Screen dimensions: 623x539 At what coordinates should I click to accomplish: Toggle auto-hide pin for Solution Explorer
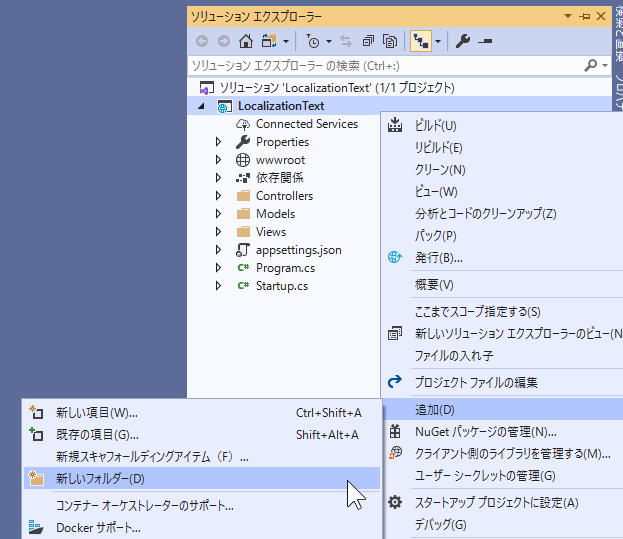click(584, 17)
